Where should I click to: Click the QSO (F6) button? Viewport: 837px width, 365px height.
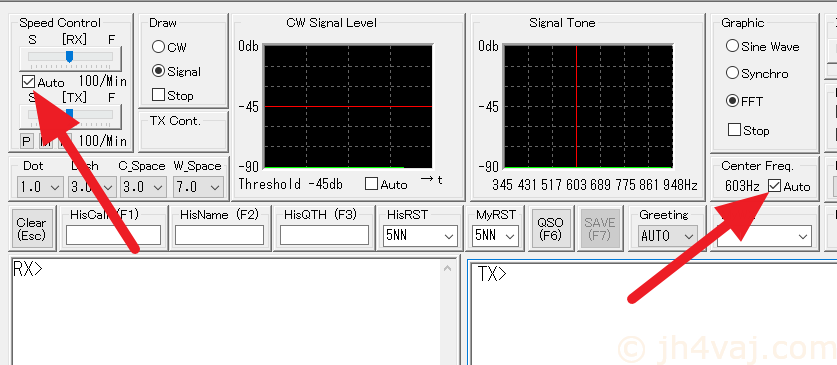coord(550,228)
